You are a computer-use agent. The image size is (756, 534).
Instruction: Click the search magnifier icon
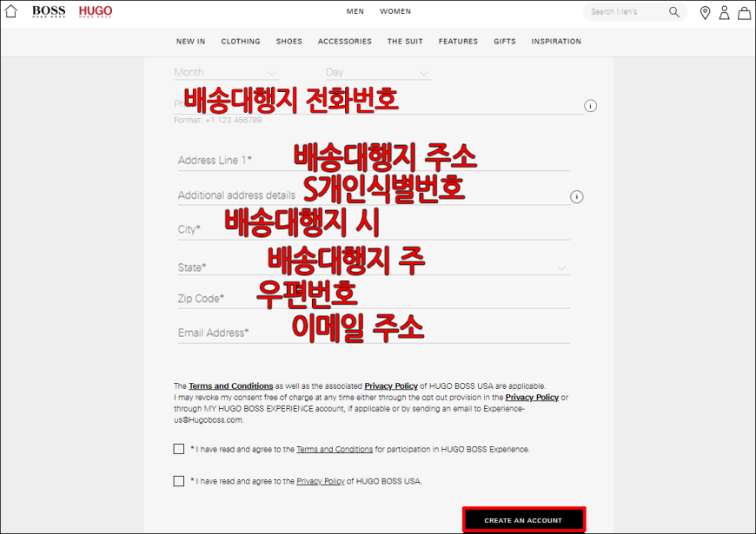click(x=674, y=12)
